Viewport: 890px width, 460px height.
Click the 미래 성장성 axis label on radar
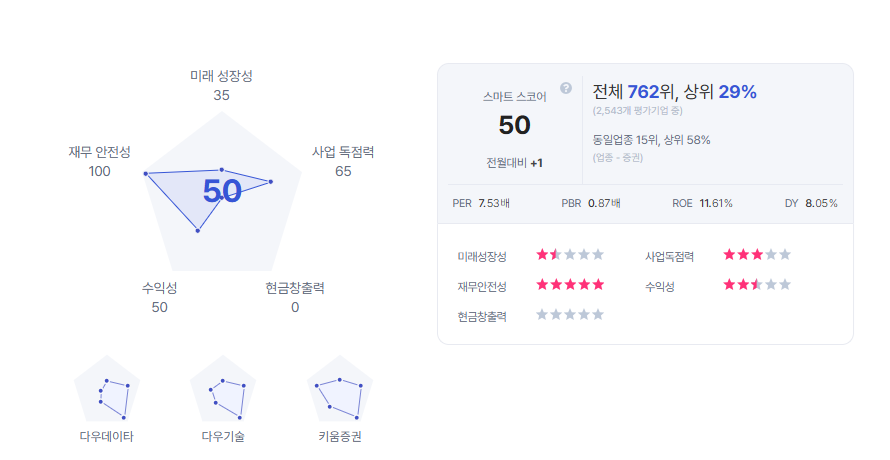point(221,76)
